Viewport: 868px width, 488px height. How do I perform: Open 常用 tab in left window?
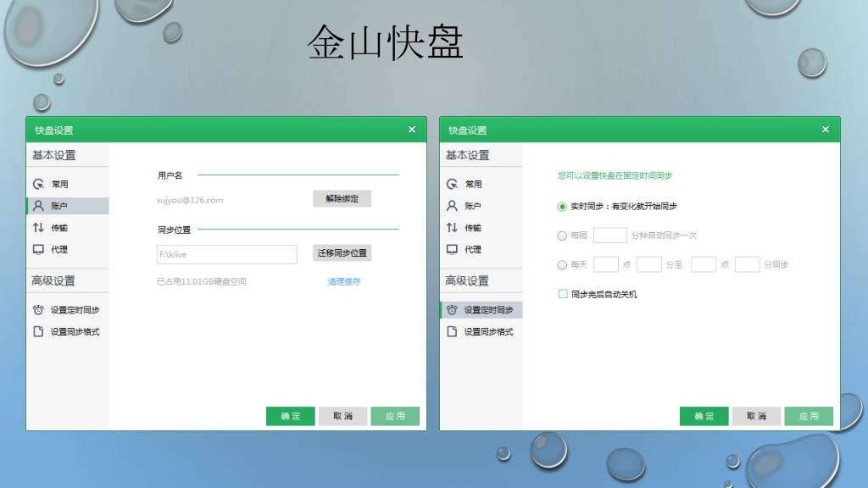pos(68,184)
